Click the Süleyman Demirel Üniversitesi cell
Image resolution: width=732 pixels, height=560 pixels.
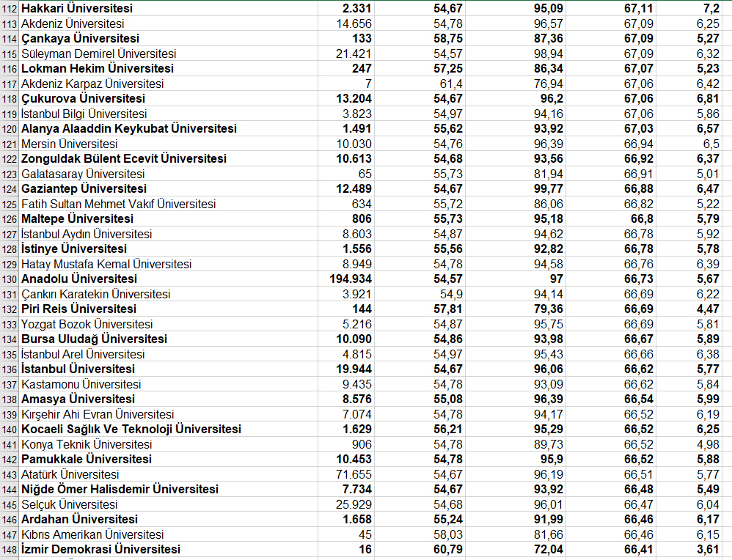[x=168, y=54]
